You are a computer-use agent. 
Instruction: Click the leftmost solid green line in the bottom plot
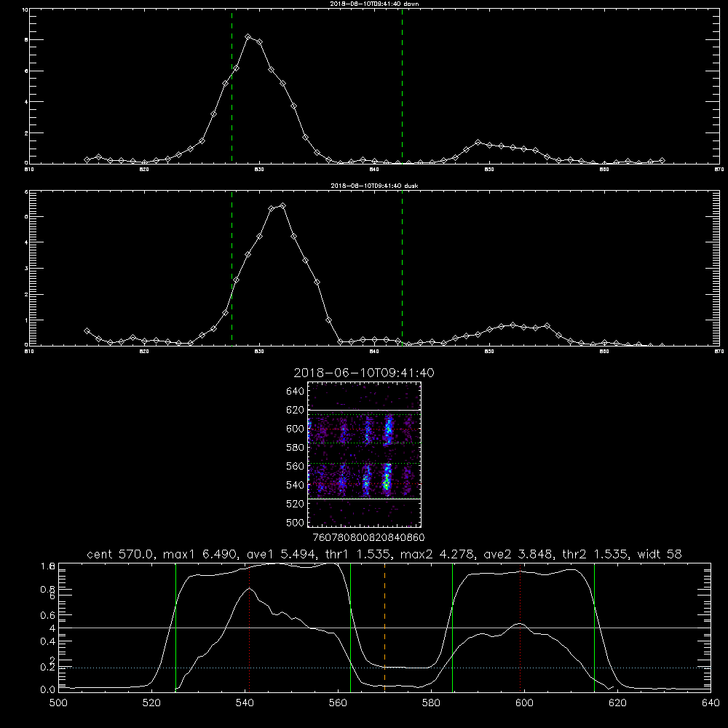point(175,628)
